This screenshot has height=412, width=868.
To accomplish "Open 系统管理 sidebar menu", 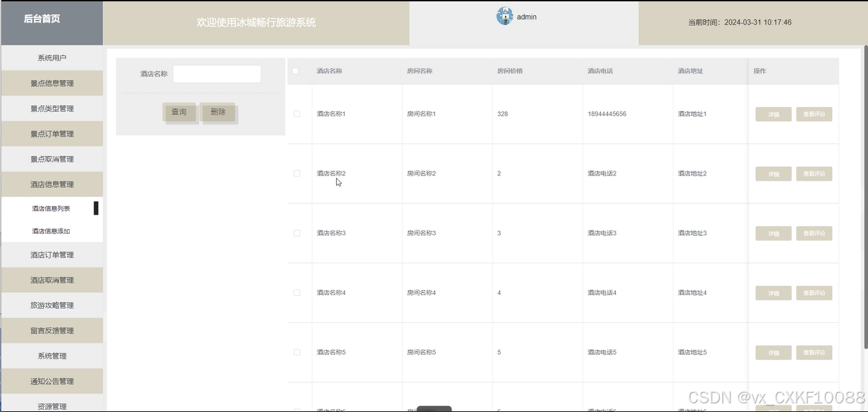I will click(52, 356).
